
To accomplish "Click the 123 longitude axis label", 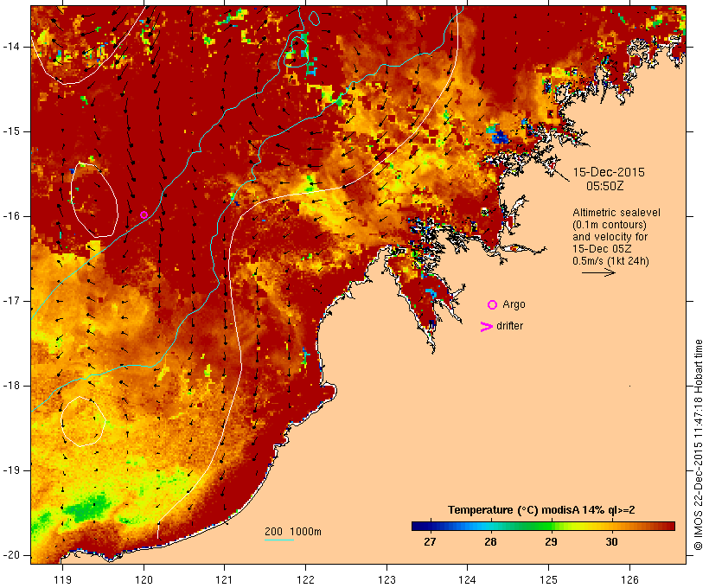I will [x=386, y=579].
